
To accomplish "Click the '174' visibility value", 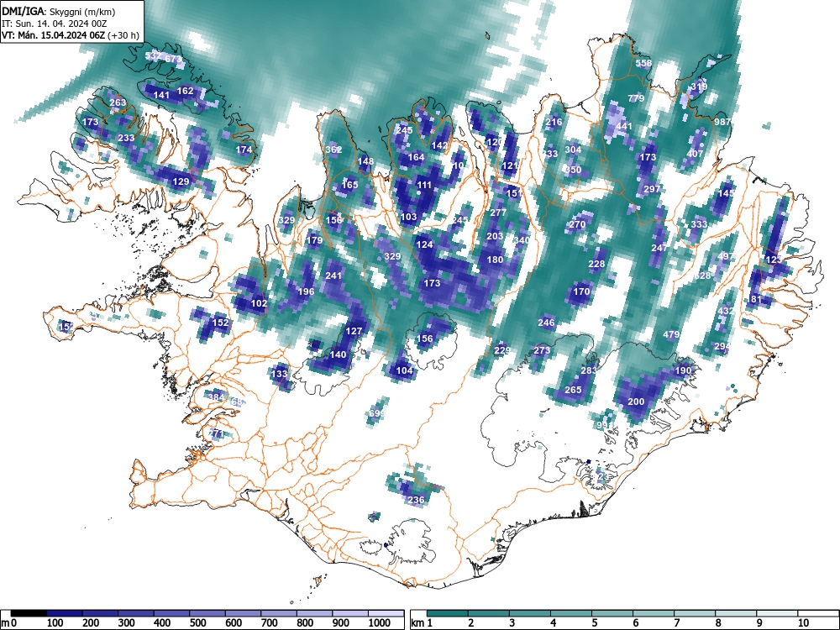I will pos(244,150).
